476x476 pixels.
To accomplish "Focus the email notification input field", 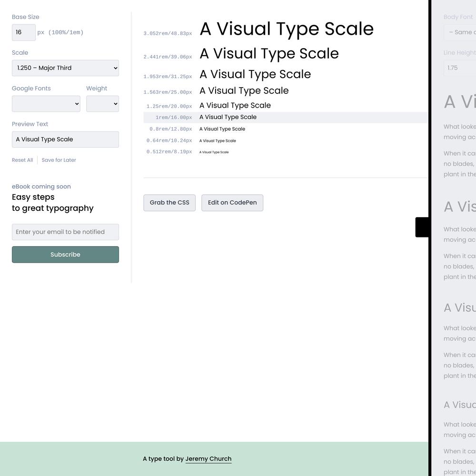I will pos(65,232).
